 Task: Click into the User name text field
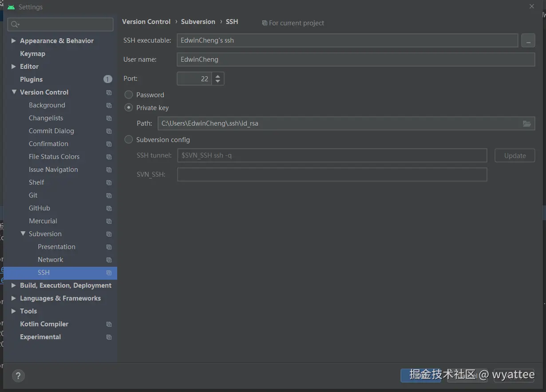(x=356, y=59)
